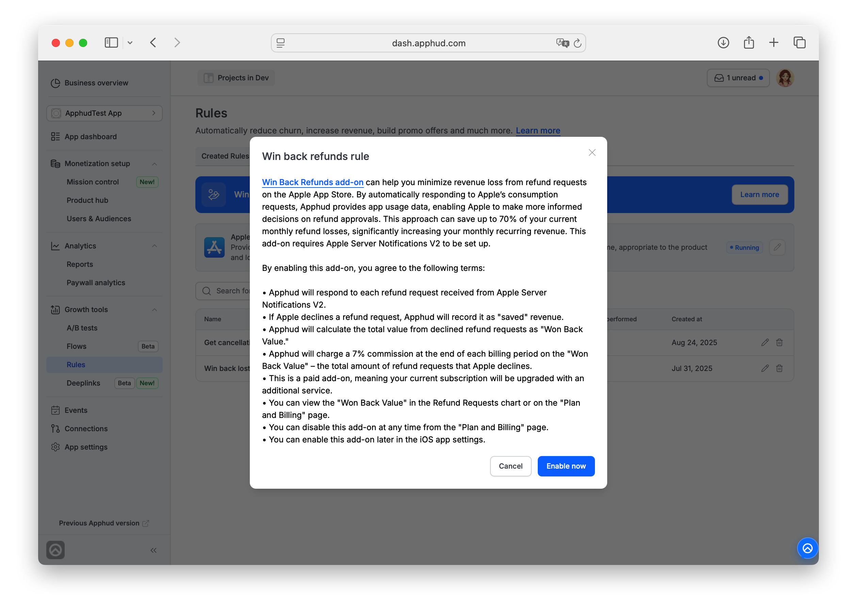Image resolution: width=857 pixels, height=616 pixels.
Task: Open Previous Apphud version link
Action: coord(104,523)
